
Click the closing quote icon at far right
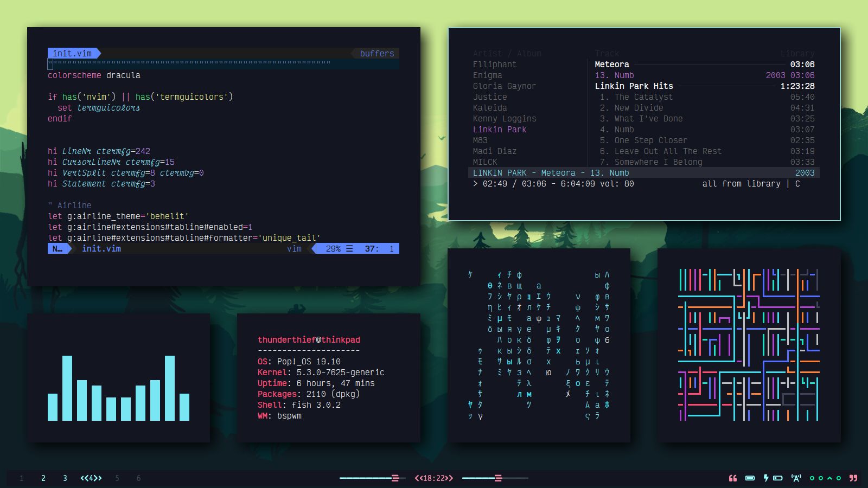(x=852, y=478)
